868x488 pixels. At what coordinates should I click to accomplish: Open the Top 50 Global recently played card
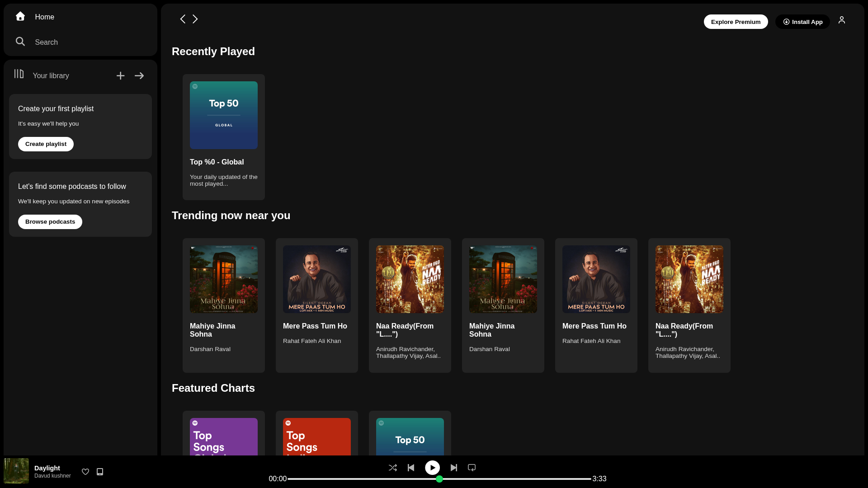coord(224,137)
